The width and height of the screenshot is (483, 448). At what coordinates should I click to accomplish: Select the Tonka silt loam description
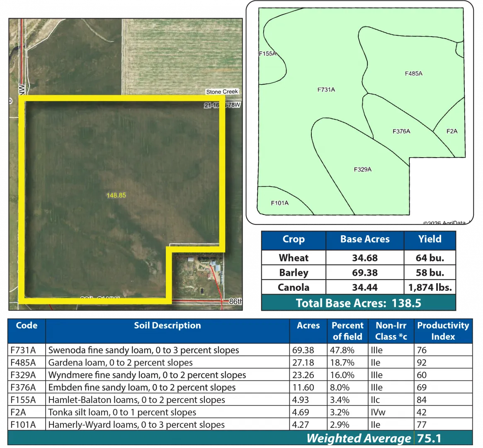coord(122,412)
